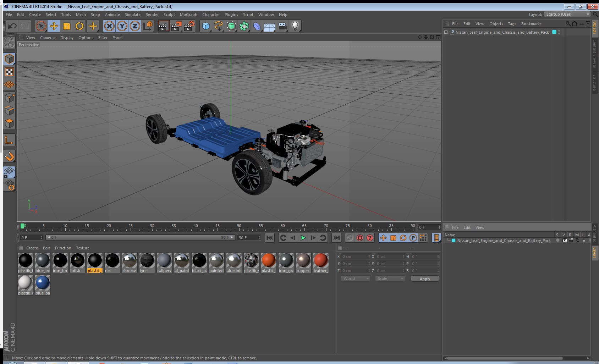Open the MoGraph menu

[x=188, y=15]
